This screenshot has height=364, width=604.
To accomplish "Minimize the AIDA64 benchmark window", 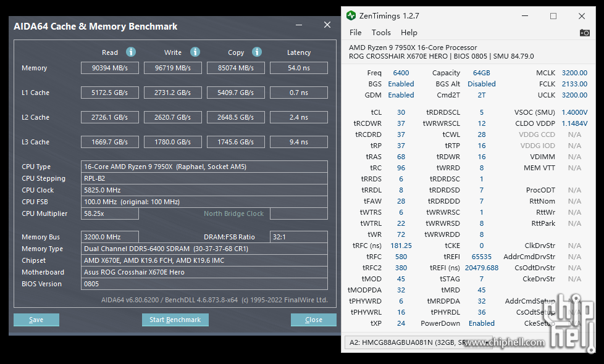I will pyautogui.click(x=299, y=25).
